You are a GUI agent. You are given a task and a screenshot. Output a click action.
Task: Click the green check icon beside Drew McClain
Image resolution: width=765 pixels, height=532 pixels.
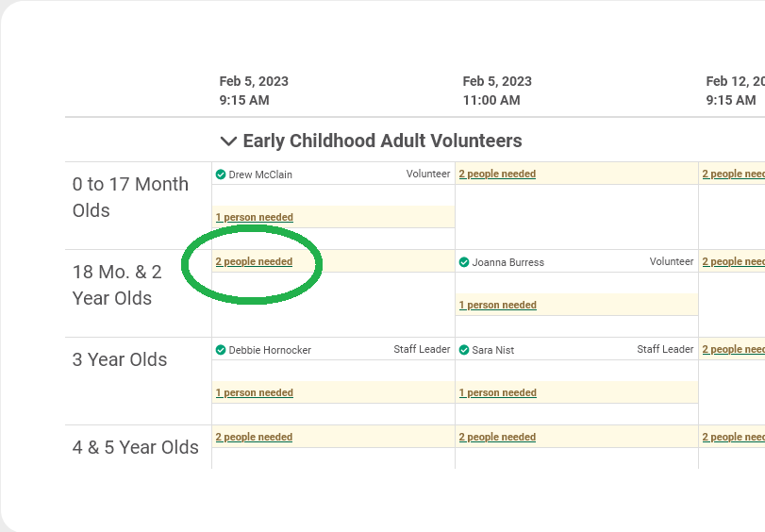pyautogui.click(x=221, y=175)
